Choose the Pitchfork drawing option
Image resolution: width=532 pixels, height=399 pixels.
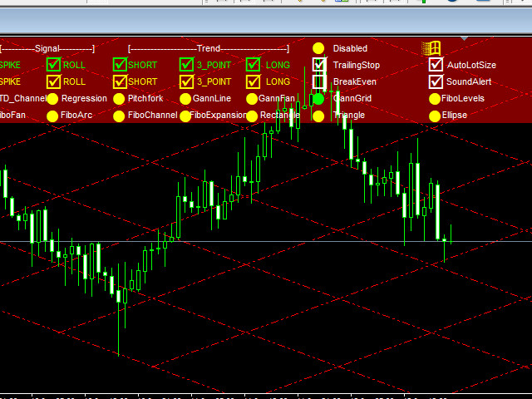tap(119, 99)
